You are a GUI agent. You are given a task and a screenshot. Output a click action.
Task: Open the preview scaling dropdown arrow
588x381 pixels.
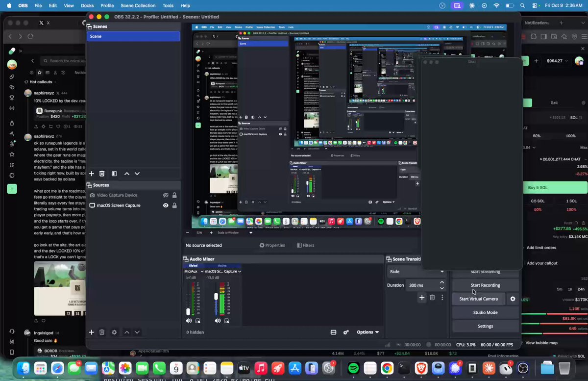251,233
